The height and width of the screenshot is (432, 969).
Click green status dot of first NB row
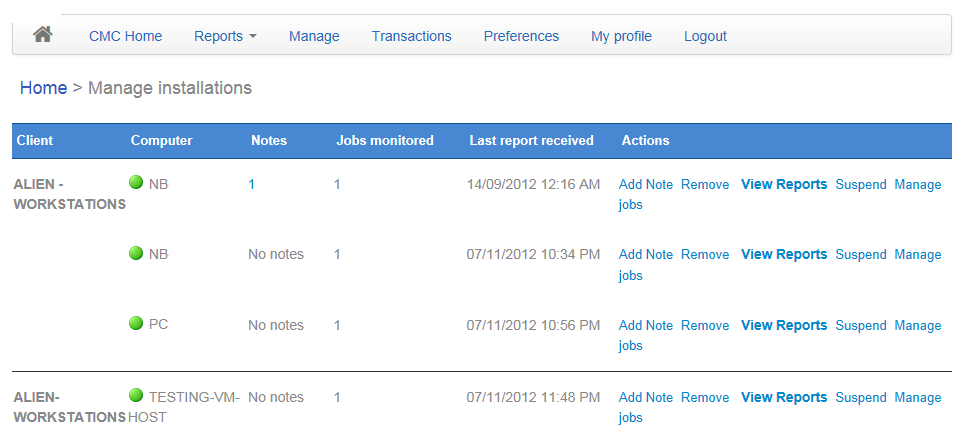click(136, 182)
